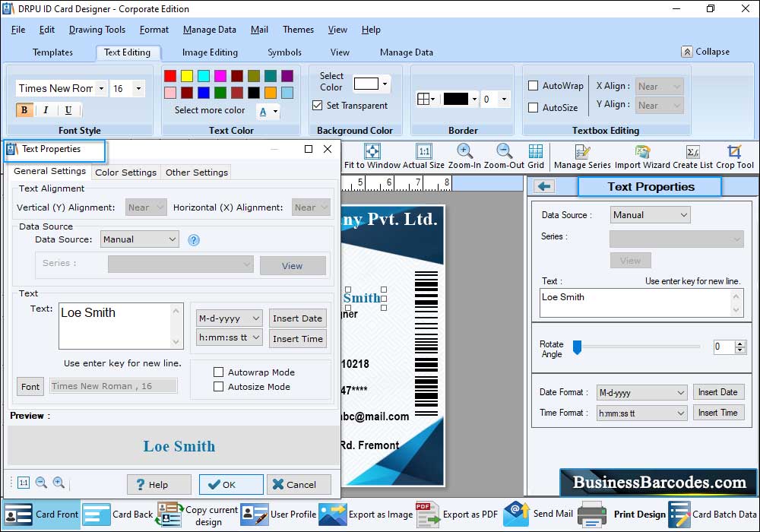Viewport: 760px width, 532px height.
Task: Click the Fit to Window icon
Action: [372, 151]
